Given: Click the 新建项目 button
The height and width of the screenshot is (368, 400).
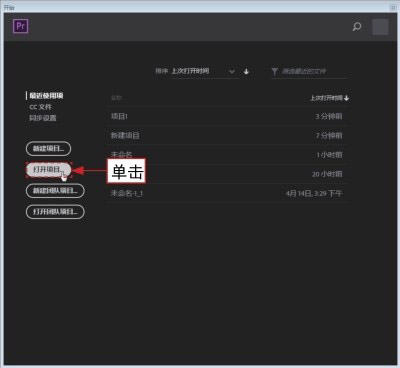Looking at the screenshot, I should click(48, 149).
